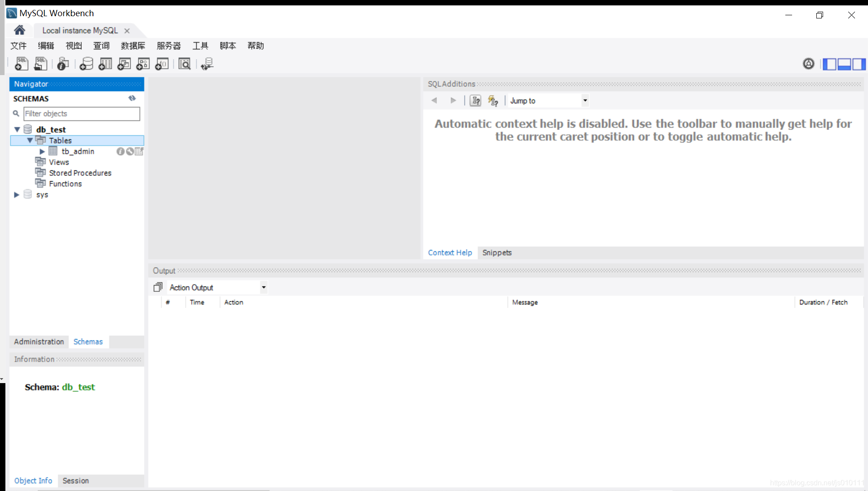
Task: Open the 视图 menu
Action: point(74,45)
